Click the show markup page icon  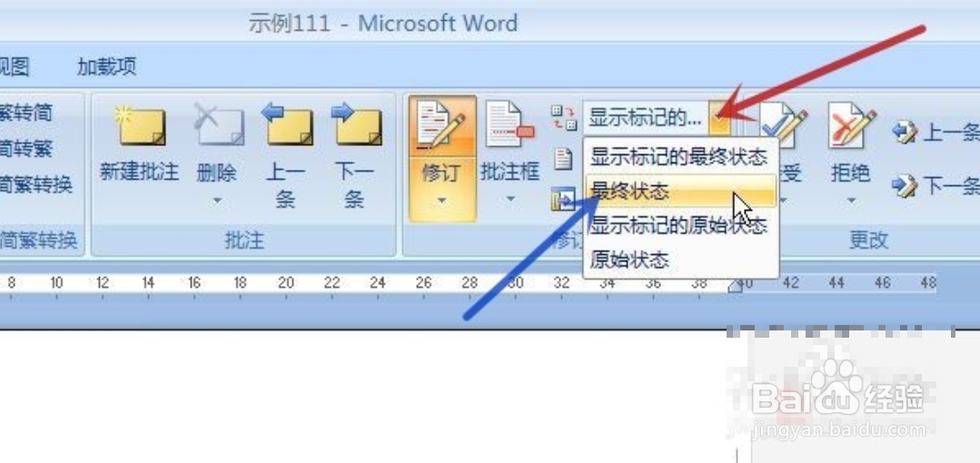(564, 159)
